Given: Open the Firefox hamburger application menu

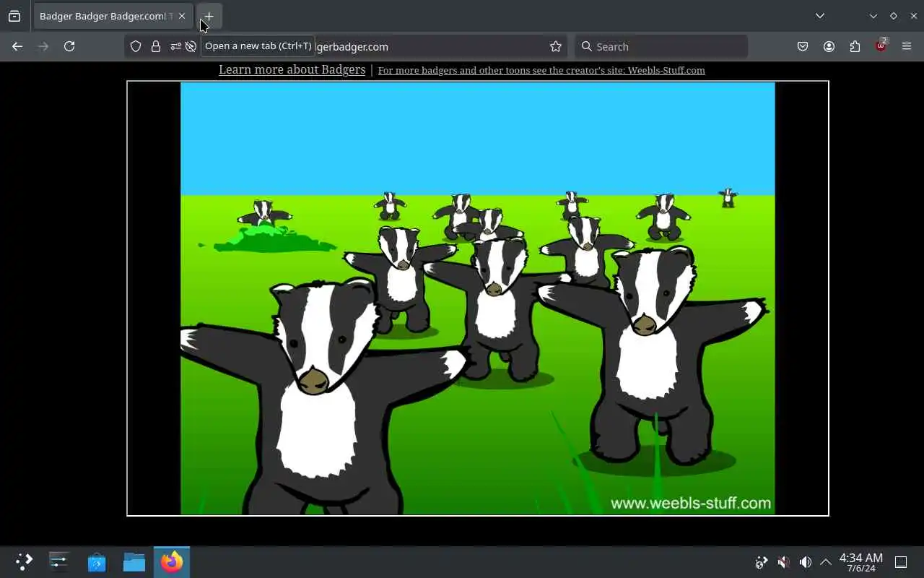Looking at the screenshot, I should click(907, 46).
